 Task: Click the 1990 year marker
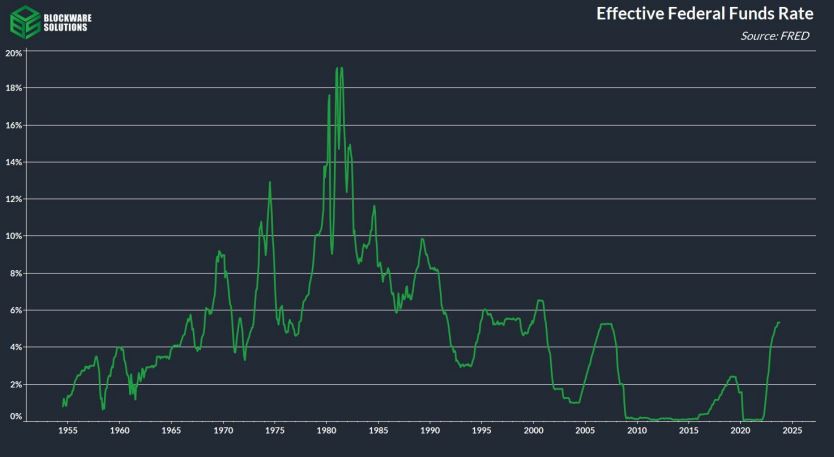430,431
